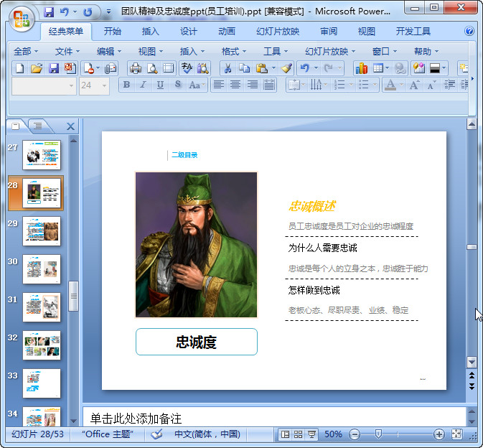Increase font size with large A icon
The height and width of the screenshot is (448, 483).
coord(413,85)
